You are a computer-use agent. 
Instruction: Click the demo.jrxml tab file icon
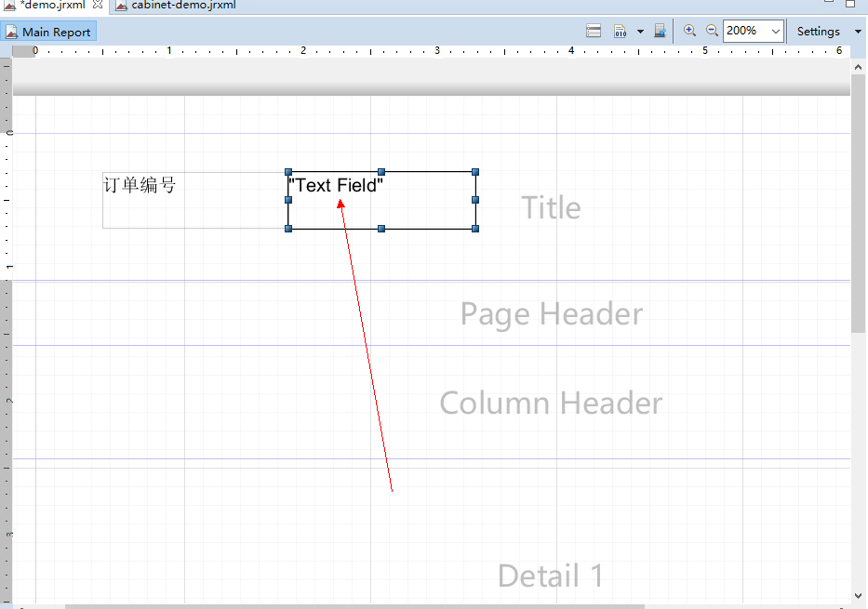(x=10, y=5)
